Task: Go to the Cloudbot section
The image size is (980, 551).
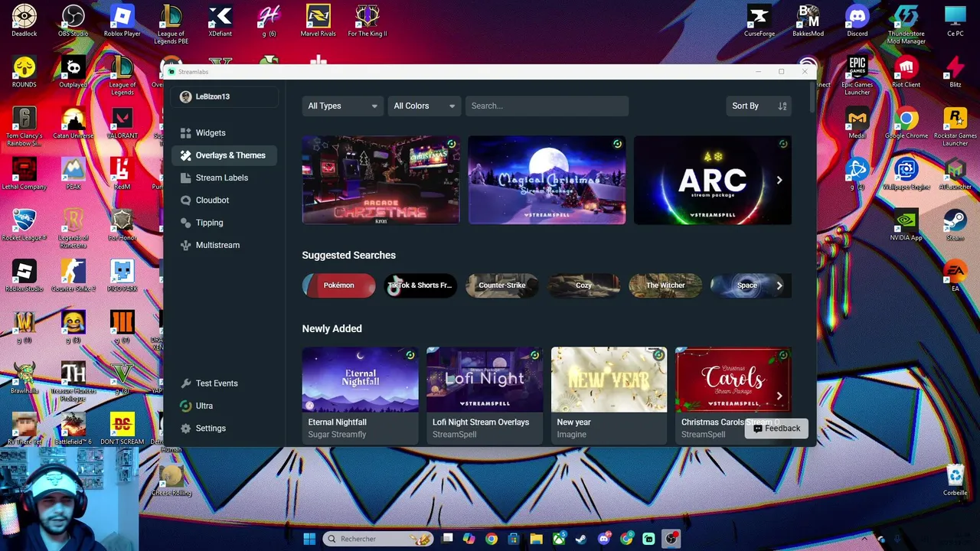Action: tap(212, 200)
